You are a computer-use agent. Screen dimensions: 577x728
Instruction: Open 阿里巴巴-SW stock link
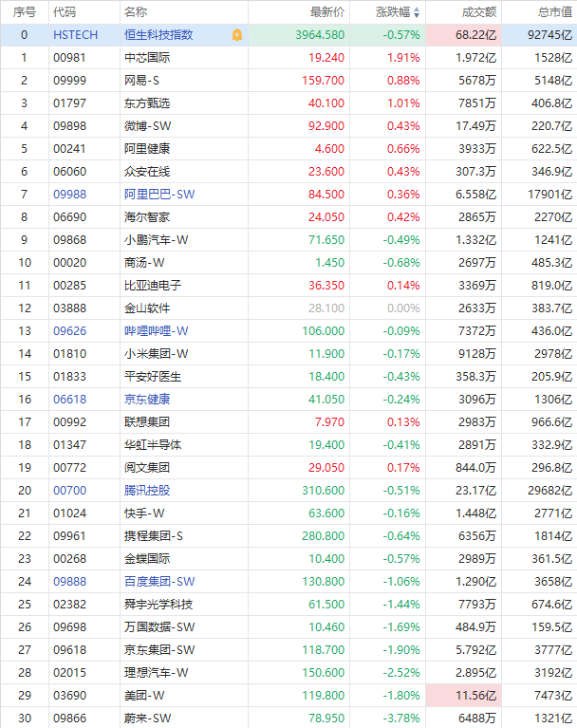[159, 194]
